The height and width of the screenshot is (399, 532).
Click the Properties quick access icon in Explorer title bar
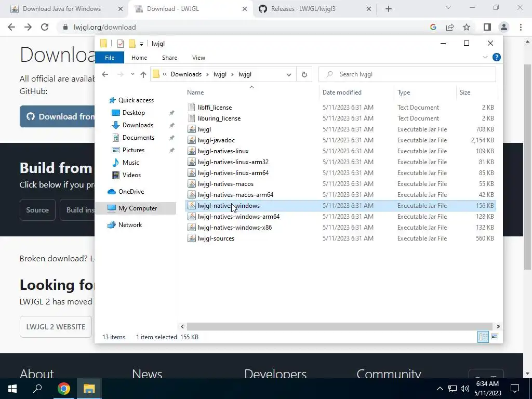(121, 44)
